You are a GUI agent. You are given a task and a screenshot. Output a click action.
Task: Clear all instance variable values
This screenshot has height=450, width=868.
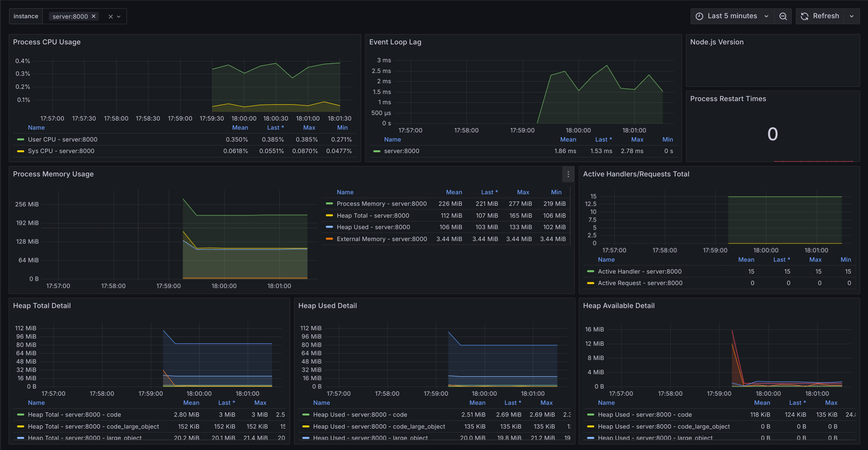click(x=111, y=17)
